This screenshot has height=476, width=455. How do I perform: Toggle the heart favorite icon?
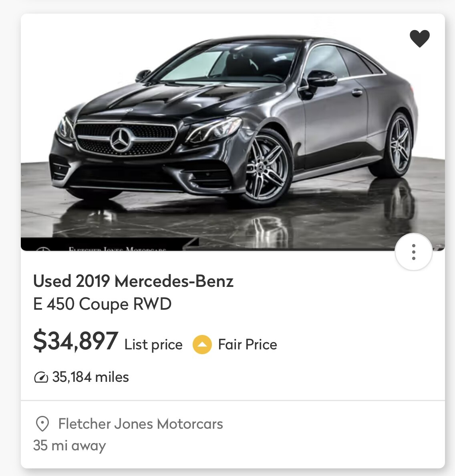419,38
